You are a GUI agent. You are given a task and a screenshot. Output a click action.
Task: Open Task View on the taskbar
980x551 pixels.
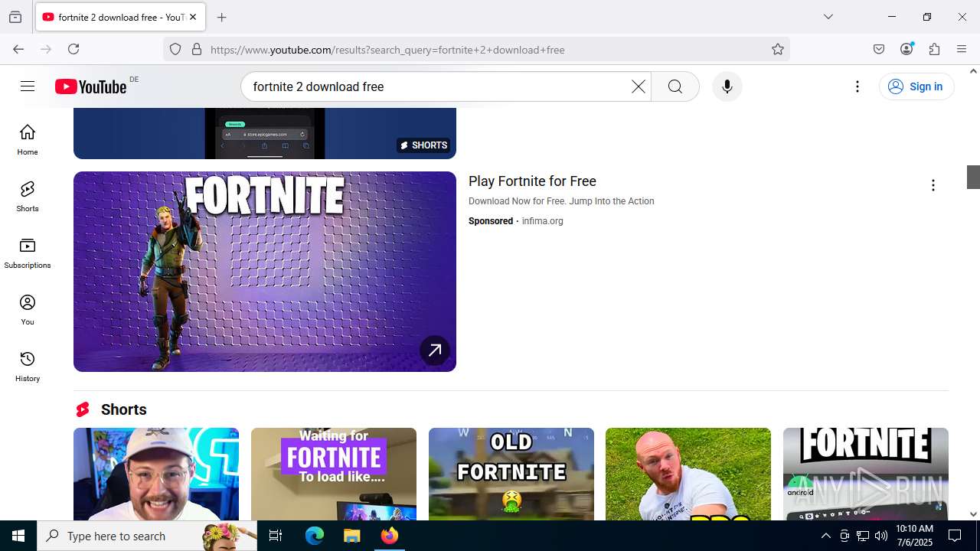click(276, 536)
